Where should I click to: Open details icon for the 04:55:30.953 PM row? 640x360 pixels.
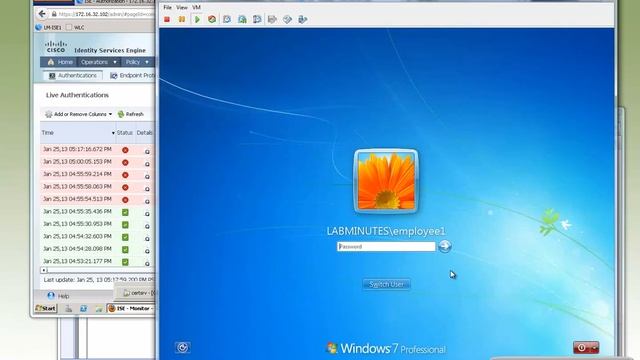[x=147, y=226]
